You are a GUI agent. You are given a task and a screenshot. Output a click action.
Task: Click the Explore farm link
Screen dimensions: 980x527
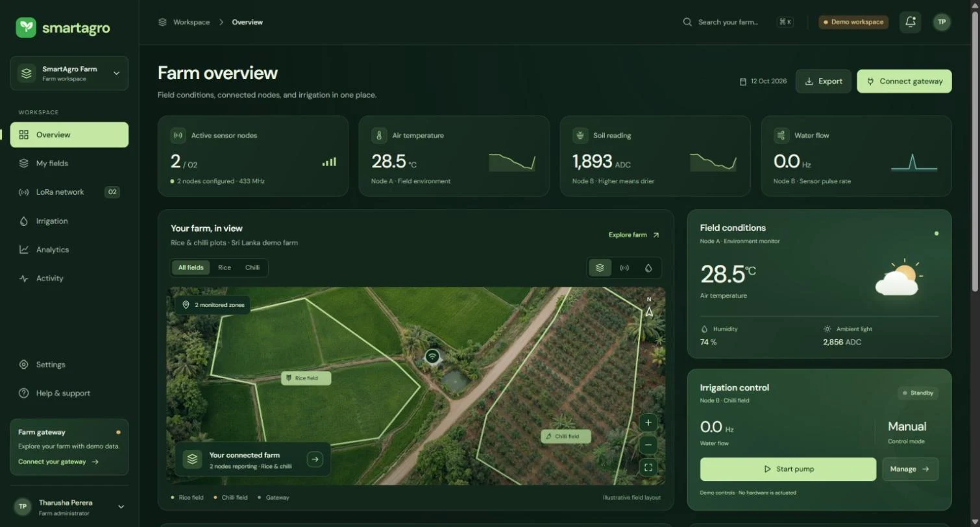[x=633, y=235]
